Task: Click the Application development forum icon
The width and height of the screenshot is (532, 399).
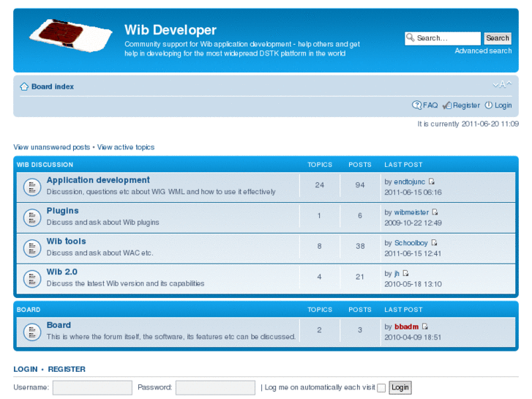Action: pos(31,187)
